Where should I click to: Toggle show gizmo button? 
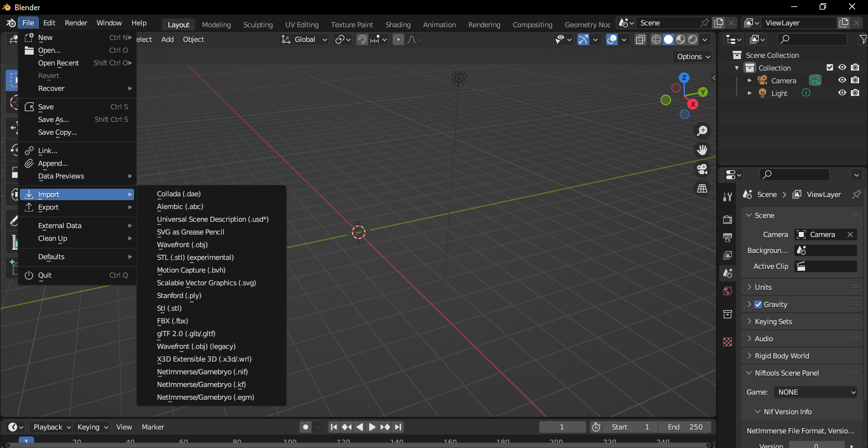(x=583, y=39)
